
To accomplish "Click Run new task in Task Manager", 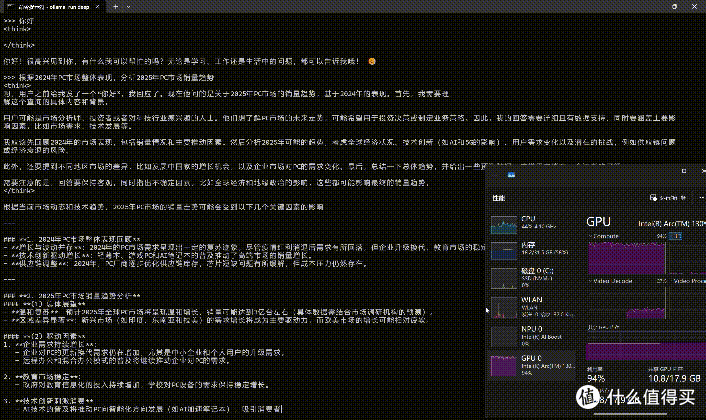I will point(668,198).
